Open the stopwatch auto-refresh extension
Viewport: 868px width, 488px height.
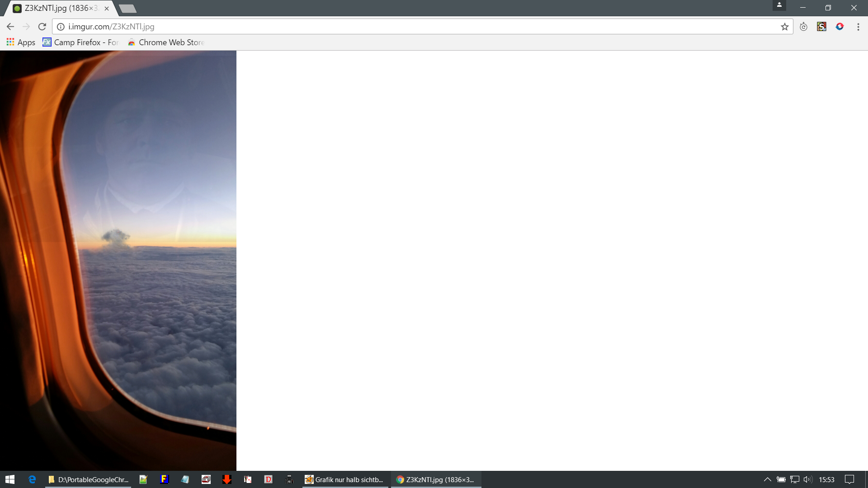coord(803,27)
